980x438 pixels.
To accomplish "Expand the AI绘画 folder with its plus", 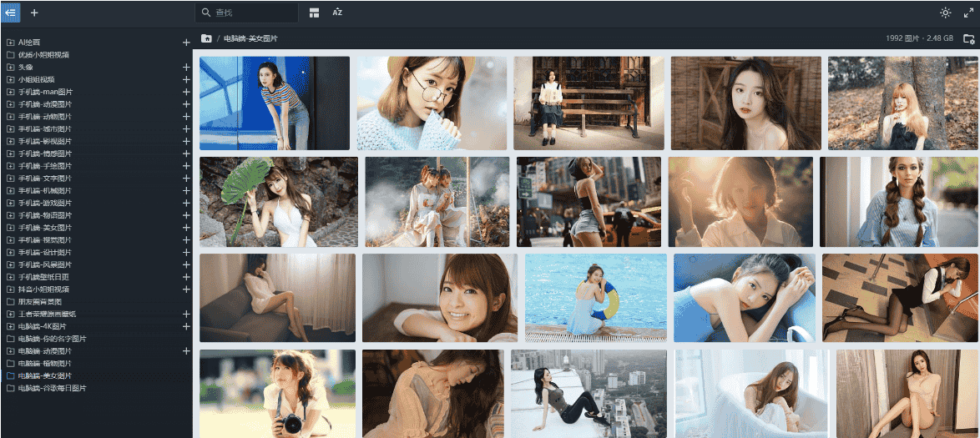I will pyautogui.click(x=186, y=43).
